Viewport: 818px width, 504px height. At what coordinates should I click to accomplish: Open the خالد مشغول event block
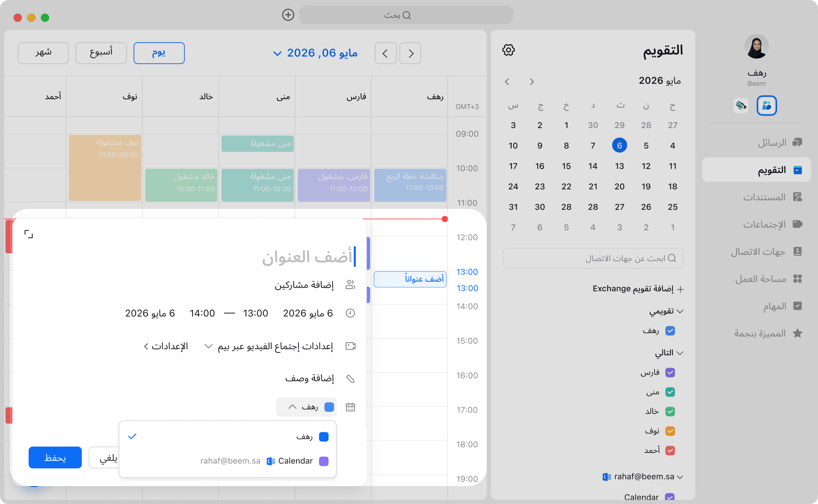181,185
